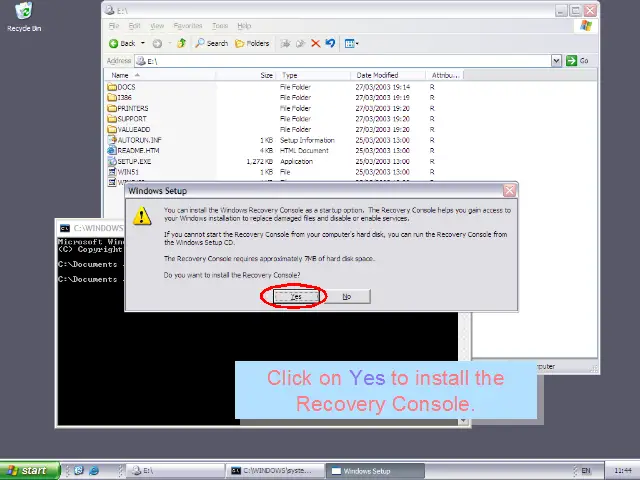The width and height of the screenshot is (640, 480).
Task: Select the I386 folder
Action: 120,98
